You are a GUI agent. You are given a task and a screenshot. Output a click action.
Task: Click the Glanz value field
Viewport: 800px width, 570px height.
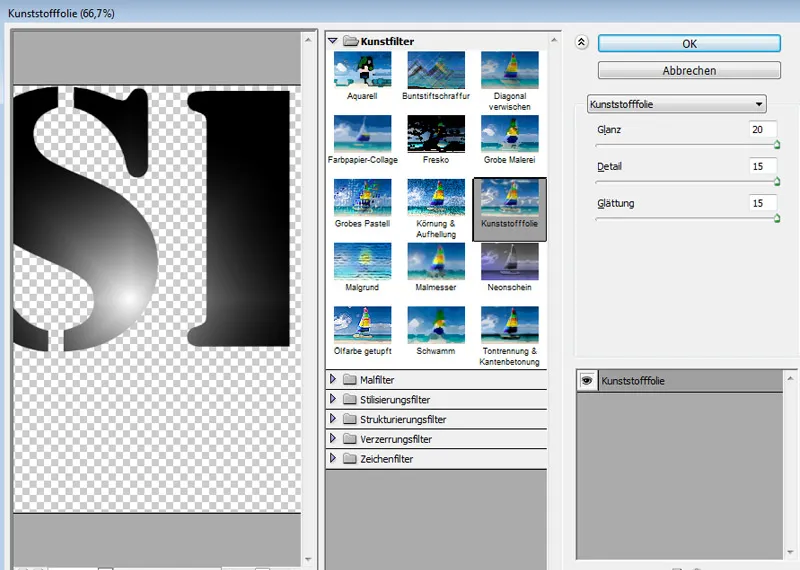coord(763,130)
